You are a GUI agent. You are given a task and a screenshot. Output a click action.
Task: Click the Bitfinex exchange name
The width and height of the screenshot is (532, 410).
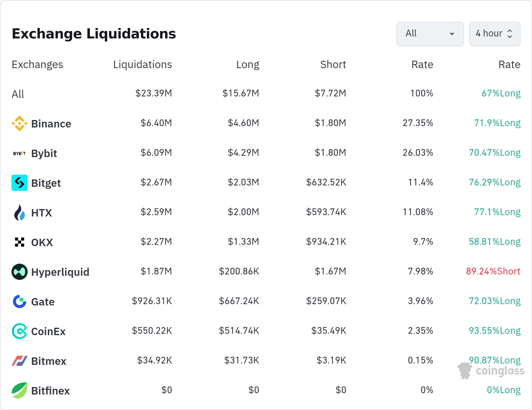click(x=50, y=391)
